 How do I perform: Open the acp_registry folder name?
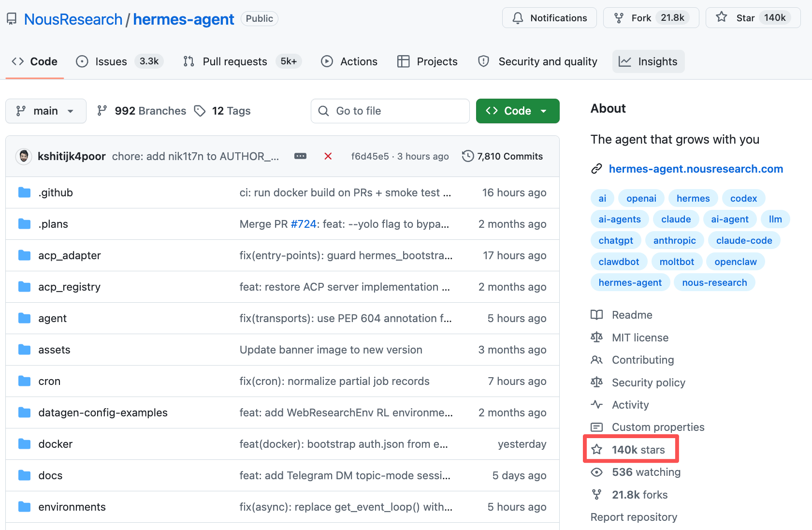(x=70, y=287)
